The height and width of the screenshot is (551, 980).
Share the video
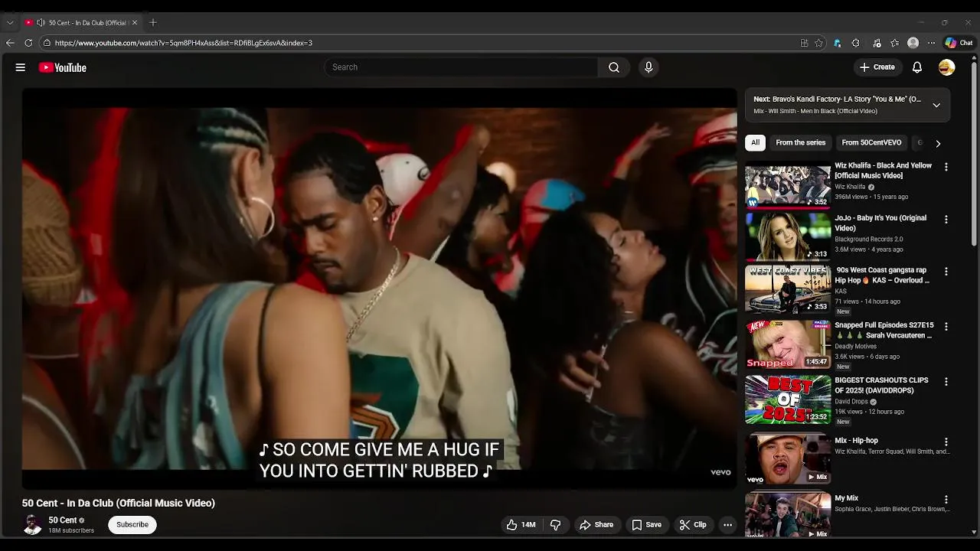[596, 525]
